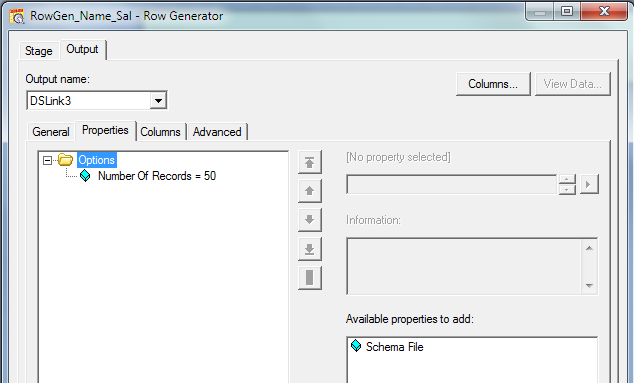Click the View Data... button
634x383 pixels.
coord(573,84)
